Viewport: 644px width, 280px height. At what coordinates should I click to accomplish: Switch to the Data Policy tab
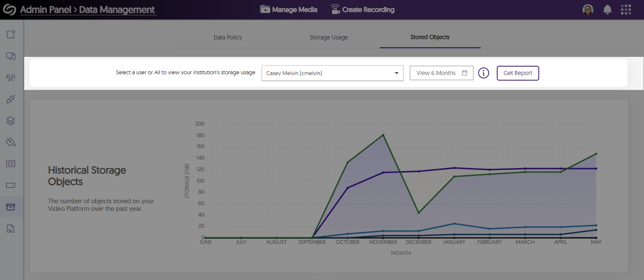pyautogui.click(x=228, y=37)
